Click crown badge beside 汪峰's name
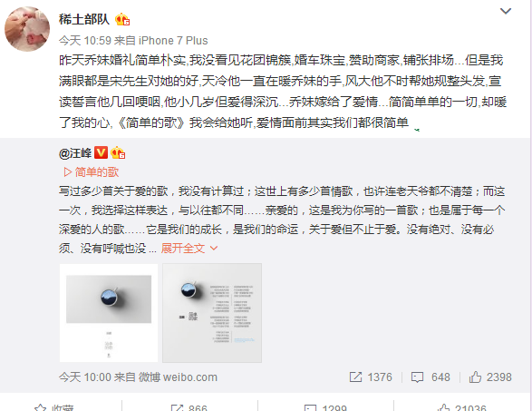Screen dimensions: 532x411 click(118, 153)
